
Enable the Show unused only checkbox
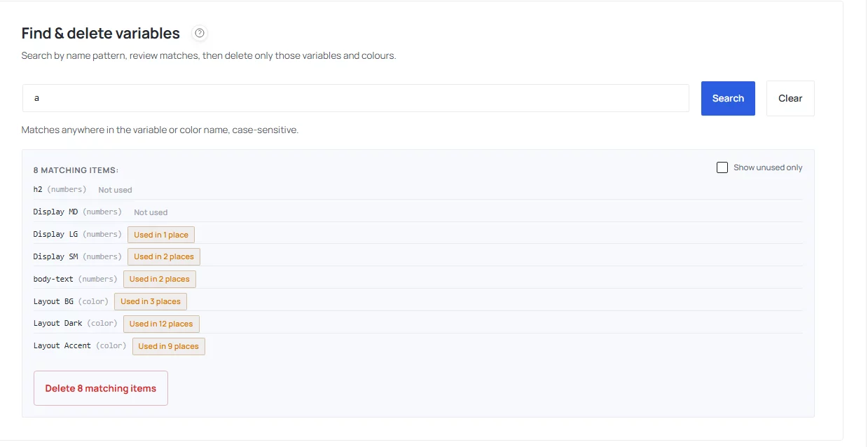point(722,167)
